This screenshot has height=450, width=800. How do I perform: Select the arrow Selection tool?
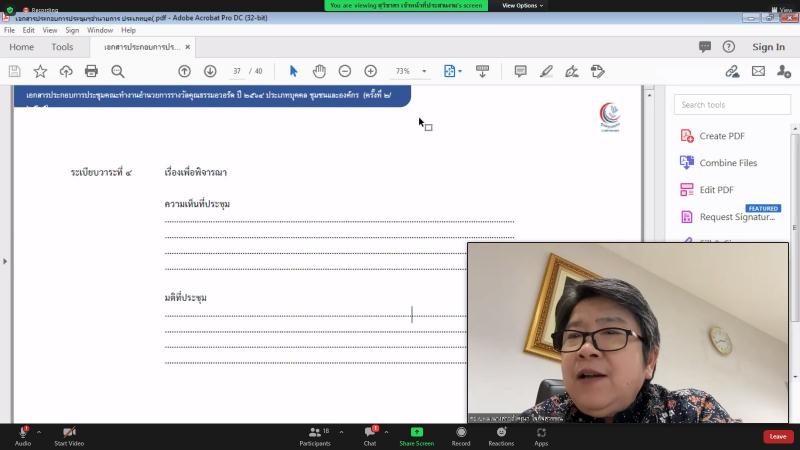293,71
